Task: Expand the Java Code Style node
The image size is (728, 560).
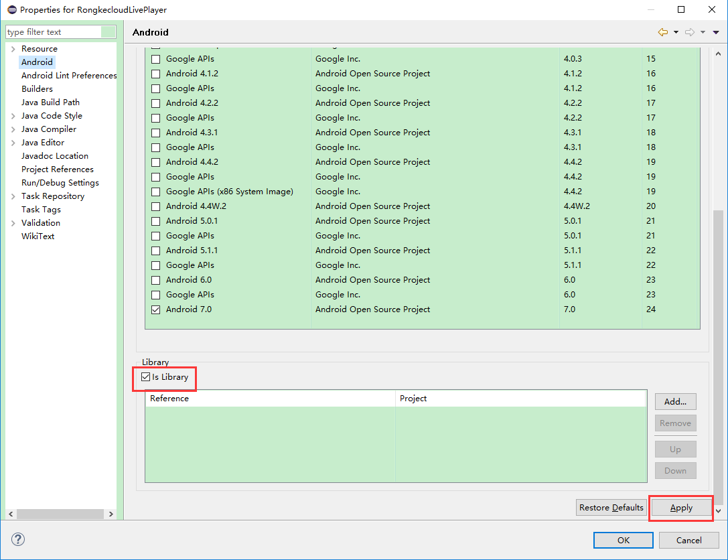Action: click(13, 116)
